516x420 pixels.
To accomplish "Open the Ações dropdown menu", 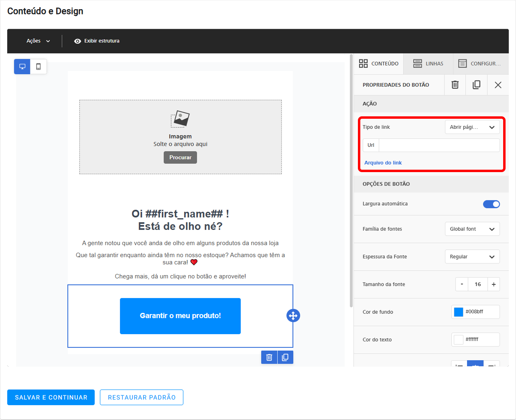I will tap(38, 41).
